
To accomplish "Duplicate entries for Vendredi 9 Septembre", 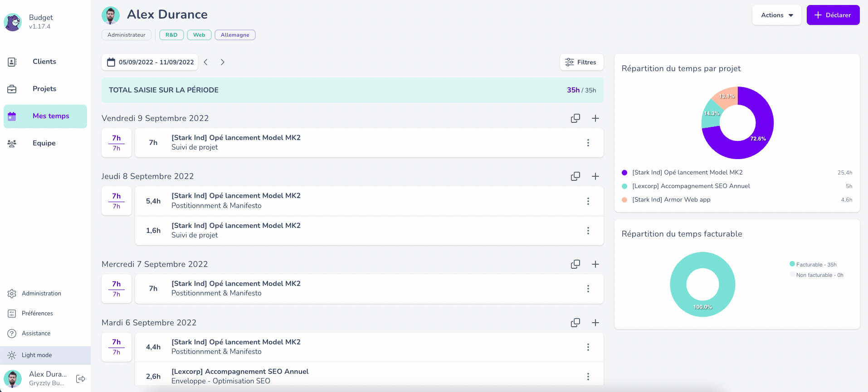I will coord(575,118).
